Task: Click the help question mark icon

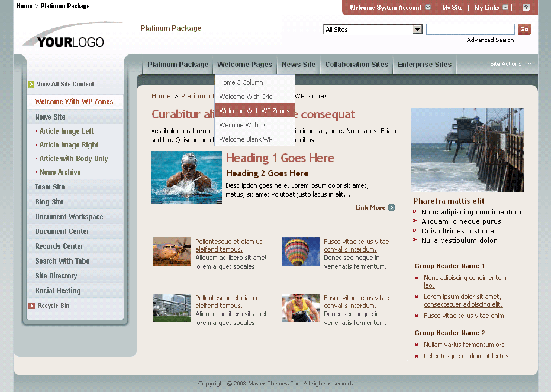Action: point(526,8)
